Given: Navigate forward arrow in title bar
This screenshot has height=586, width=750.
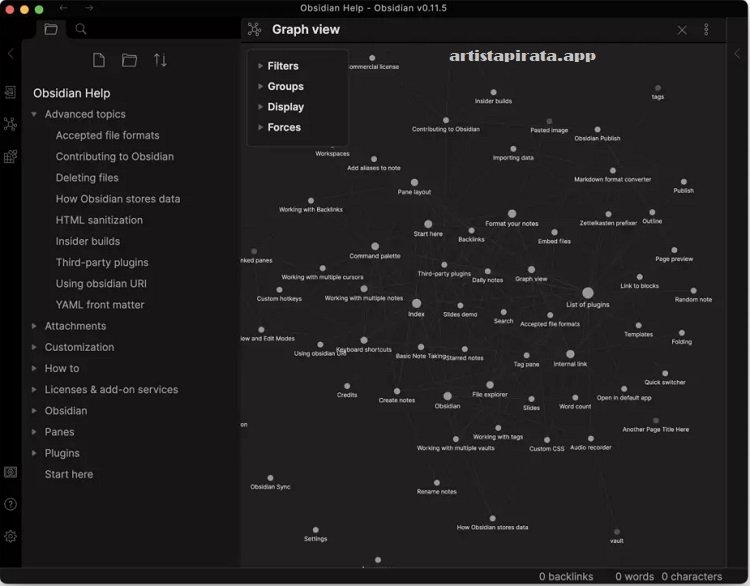Looking at the screenshot, I should point(89,8).
